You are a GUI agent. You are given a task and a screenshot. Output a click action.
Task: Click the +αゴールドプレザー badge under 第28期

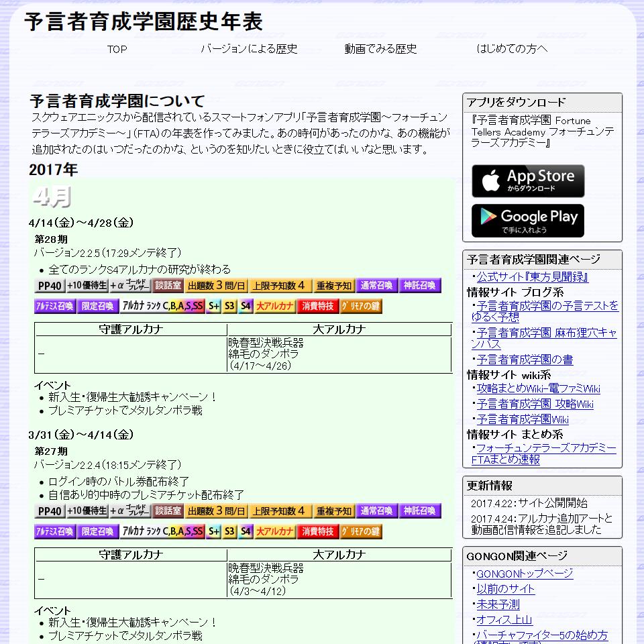129,286
